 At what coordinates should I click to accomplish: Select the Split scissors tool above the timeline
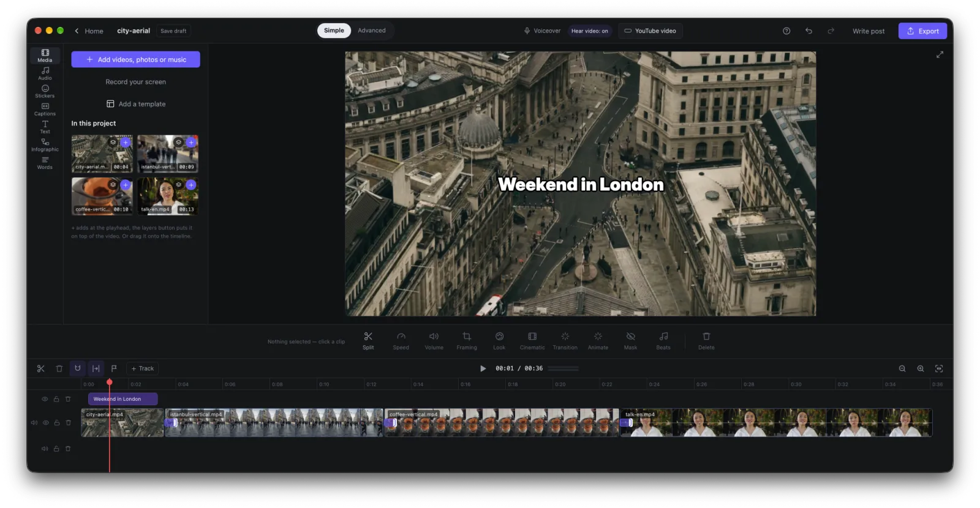tap(368, 341)
